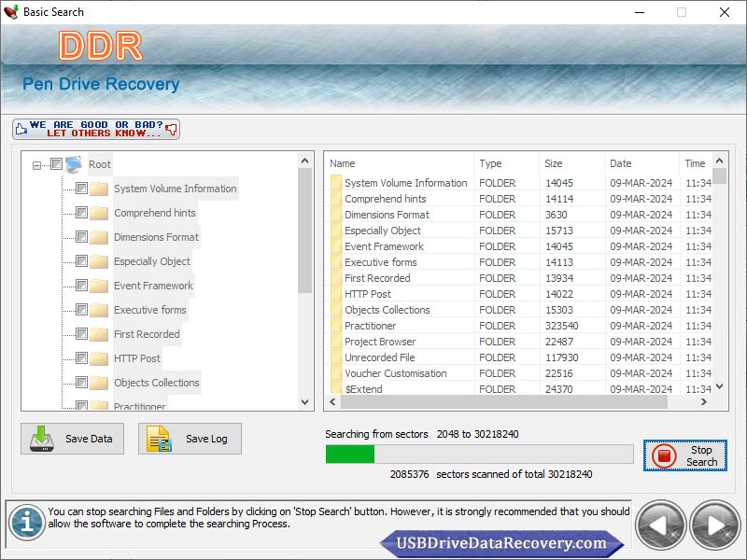747x560 pixels.
Task: File list scroll right arrow
Action: click(704, 402)
